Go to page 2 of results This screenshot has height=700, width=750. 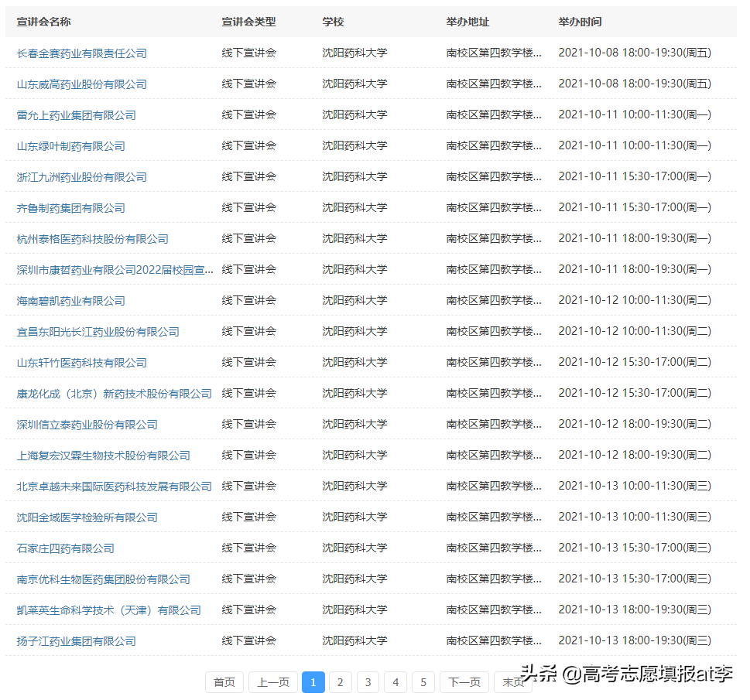(x=340, y=682)
